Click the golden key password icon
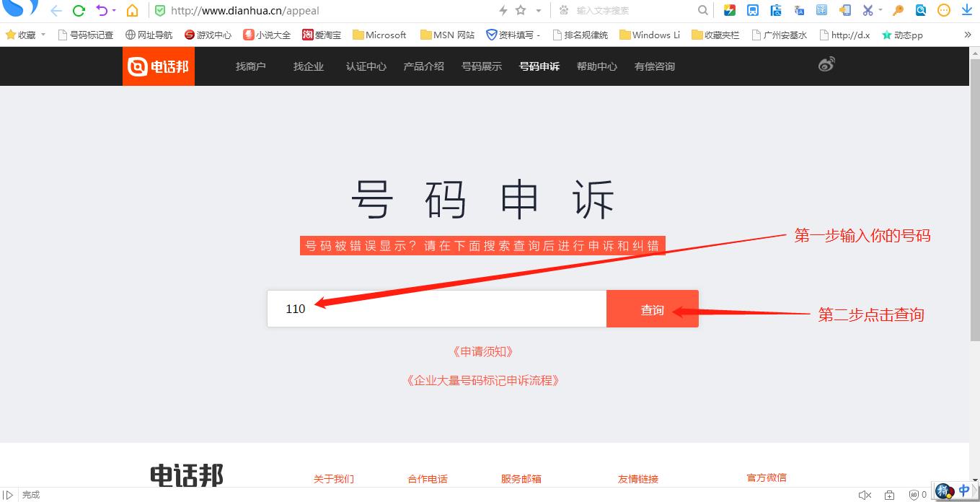 pos(898,10)
